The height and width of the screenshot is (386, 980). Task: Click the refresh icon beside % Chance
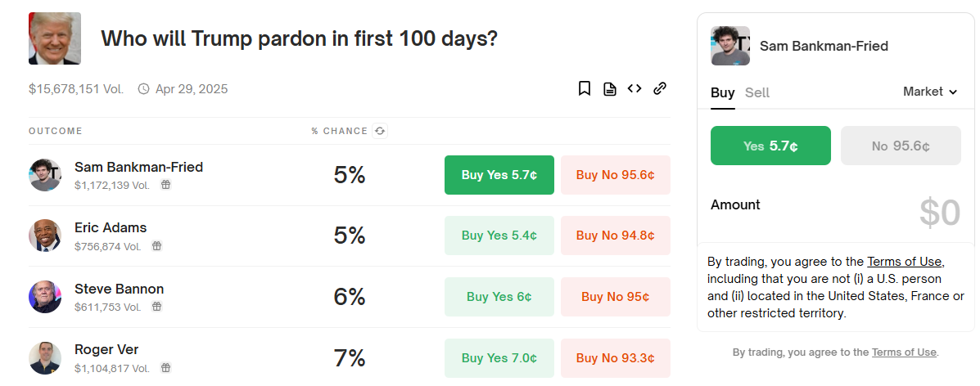[380, 131]
